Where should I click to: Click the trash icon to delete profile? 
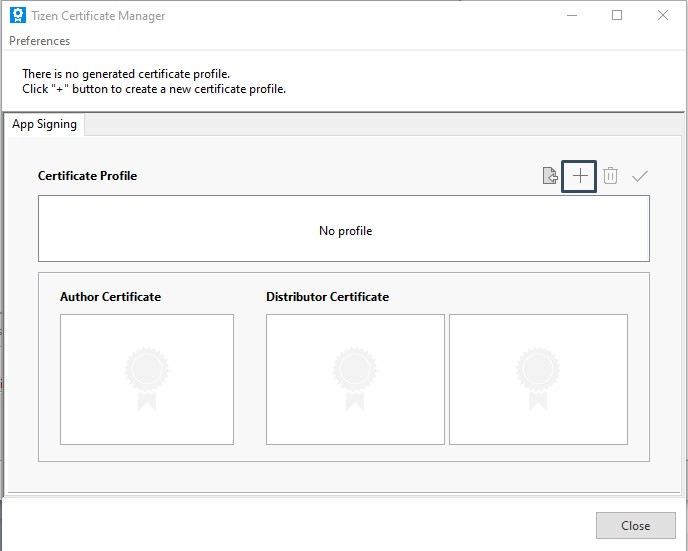coord(610,176)
